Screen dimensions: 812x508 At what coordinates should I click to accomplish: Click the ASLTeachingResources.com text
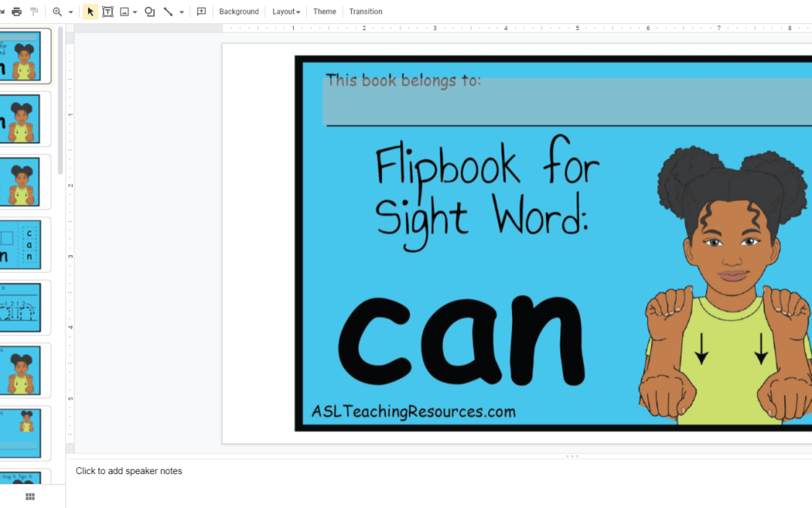pos(414,412)
